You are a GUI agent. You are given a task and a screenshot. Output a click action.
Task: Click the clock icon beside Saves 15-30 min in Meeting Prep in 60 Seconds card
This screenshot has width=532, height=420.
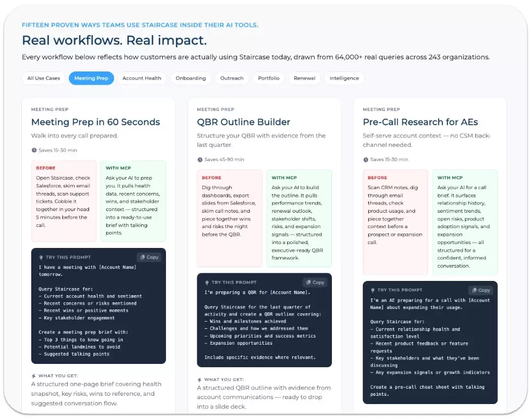pyautogui.click(x=34, y=150)
